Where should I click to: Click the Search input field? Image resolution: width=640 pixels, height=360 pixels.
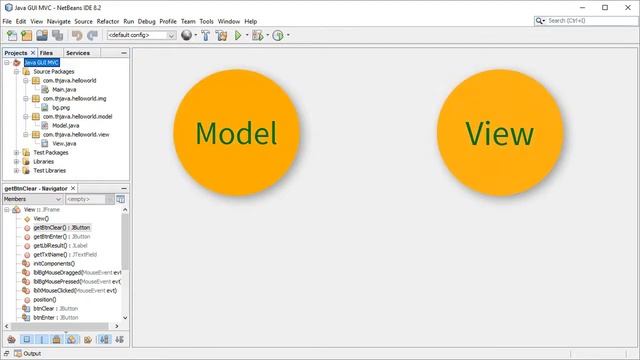point(591,21)
